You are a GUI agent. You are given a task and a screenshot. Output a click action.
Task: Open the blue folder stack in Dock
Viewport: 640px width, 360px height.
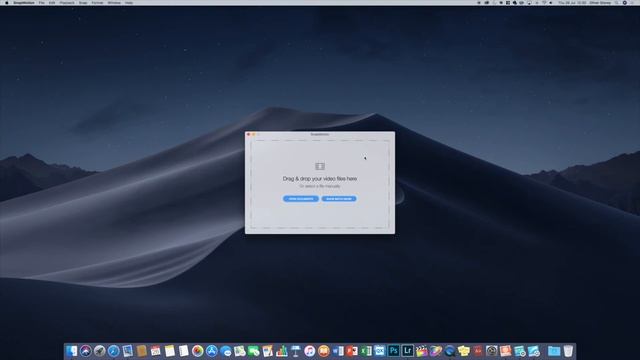tap(554, 351)
